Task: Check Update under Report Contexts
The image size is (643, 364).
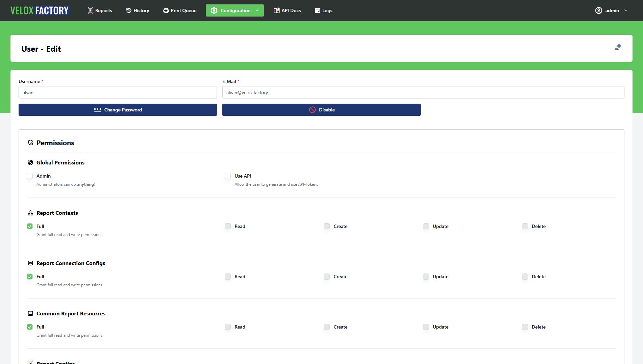Action: coord(426,226)
